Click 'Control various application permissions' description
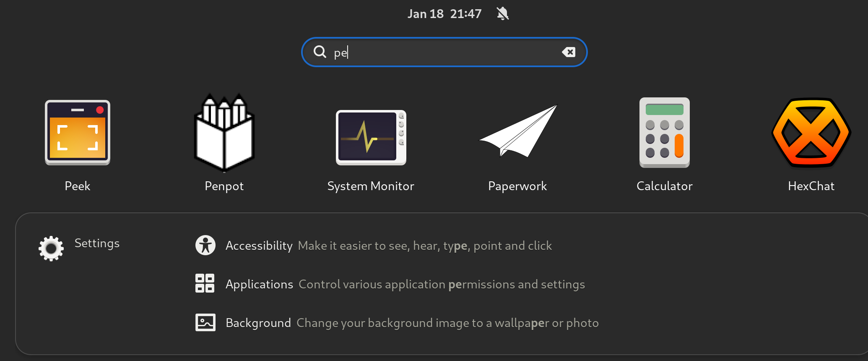Screen dimensions: 868x361 tap(442, 285)
